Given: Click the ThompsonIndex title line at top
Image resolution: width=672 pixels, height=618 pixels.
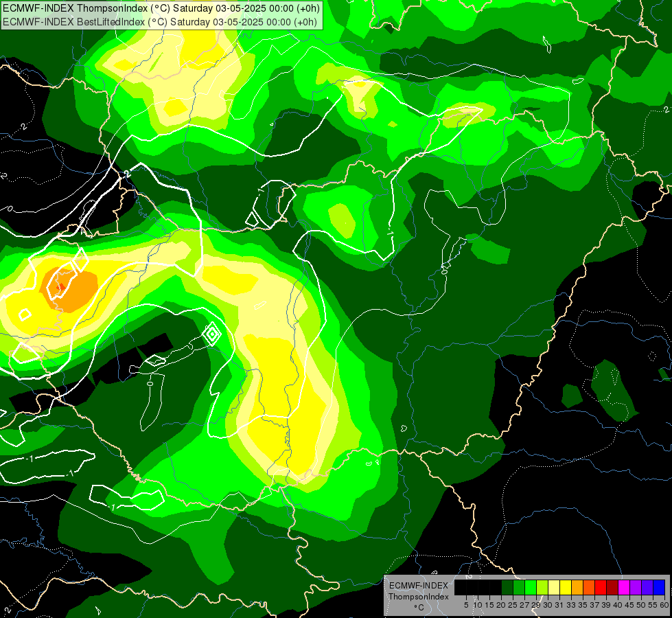Looking at the screenshot, I should 161,8.
